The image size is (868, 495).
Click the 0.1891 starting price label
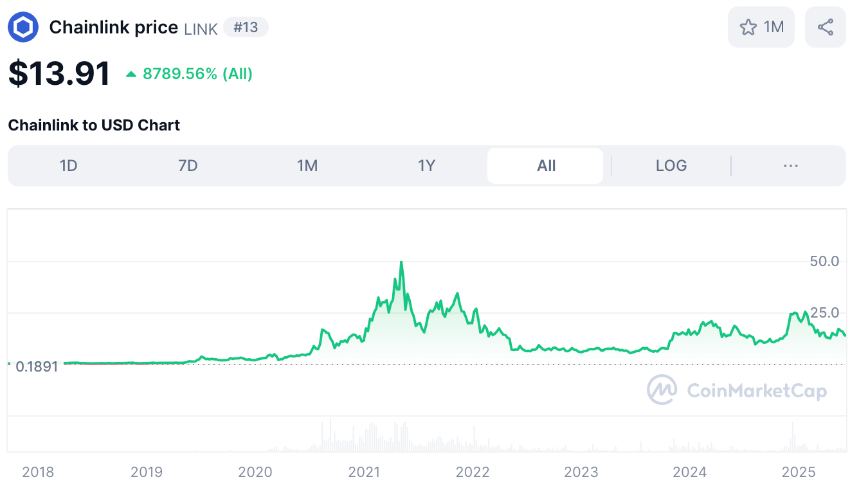click(37, 366)
